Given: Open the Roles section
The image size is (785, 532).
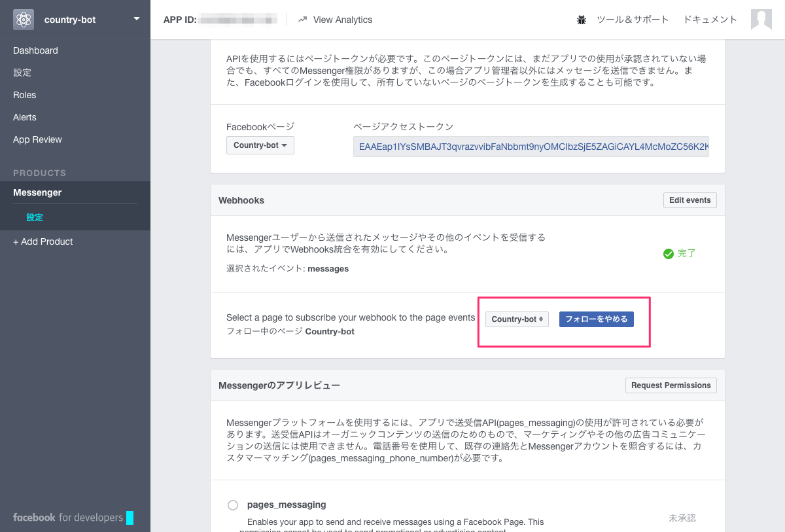Looking at the screenshot, I should coord(24,95).
